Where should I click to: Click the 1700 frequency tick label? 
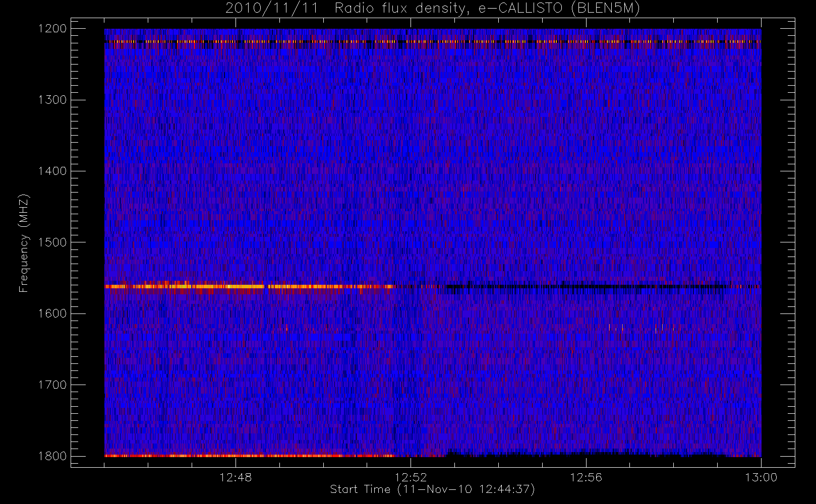(52, 385)
